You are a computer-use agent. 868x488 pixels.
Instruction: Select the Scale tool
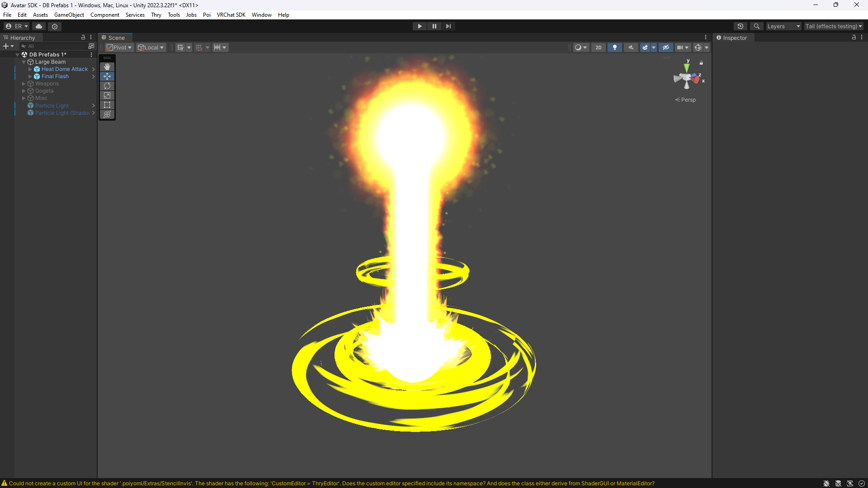[x=107, y=95]
